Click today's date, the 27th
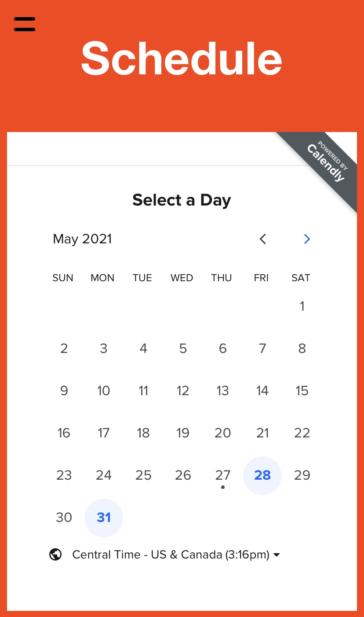Image resolution: width=364 pixels, height=617 pixels. point(223,475)
